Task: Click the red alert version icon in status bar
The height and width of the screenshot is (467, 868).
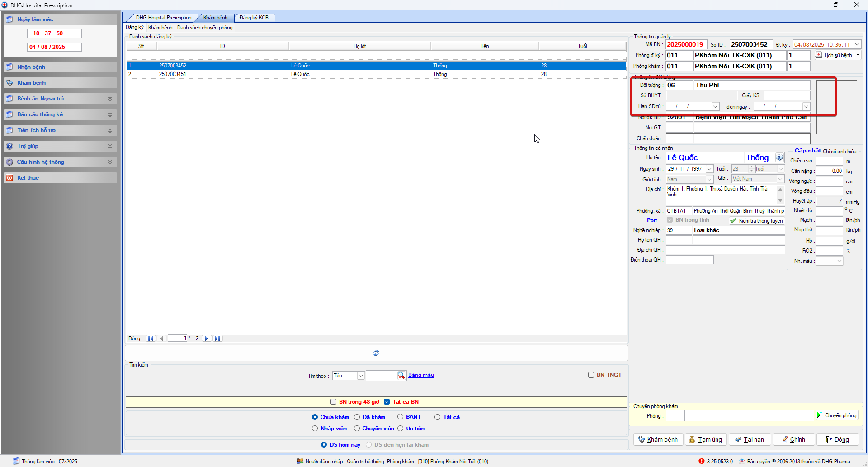Action: [x=701, y=461]
